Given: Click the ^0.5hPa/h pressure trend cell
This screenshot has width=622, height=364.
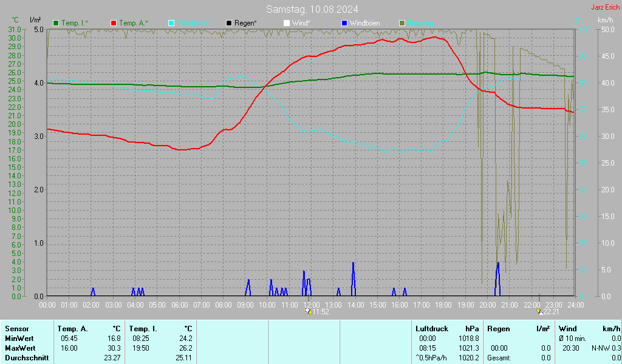Looking at the screenshot, I should (431, 358).
